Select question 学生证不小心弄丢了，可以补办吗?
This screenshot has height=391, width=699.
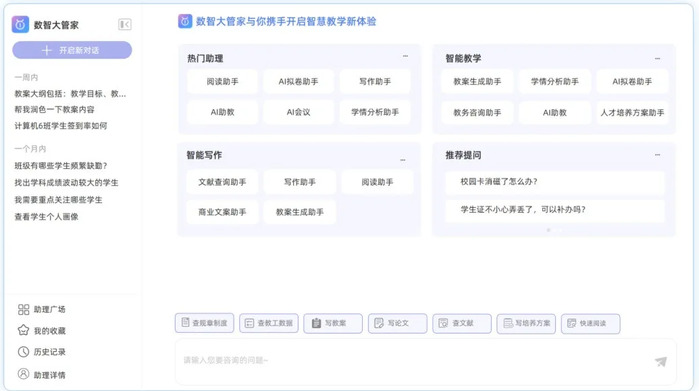point(555,210)
